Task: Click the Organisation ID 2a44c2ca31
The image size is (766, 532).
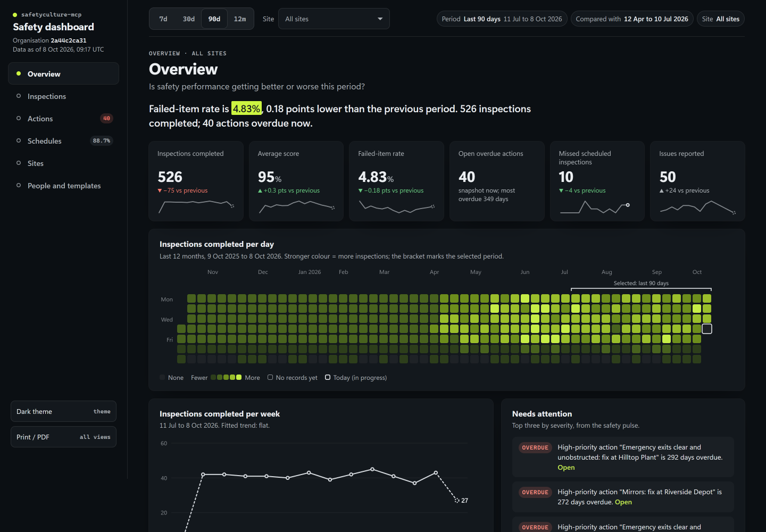Action: [x=69, y=40]
